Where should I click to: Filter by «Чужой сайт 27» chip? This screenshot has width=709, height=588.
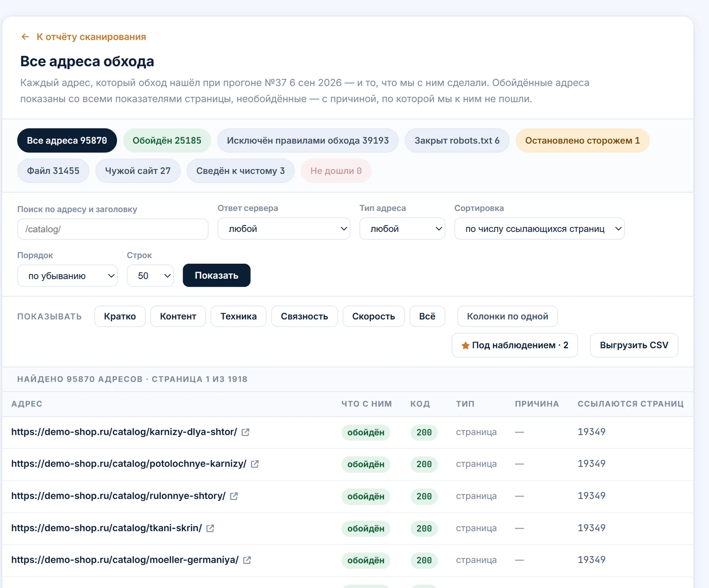138,171
